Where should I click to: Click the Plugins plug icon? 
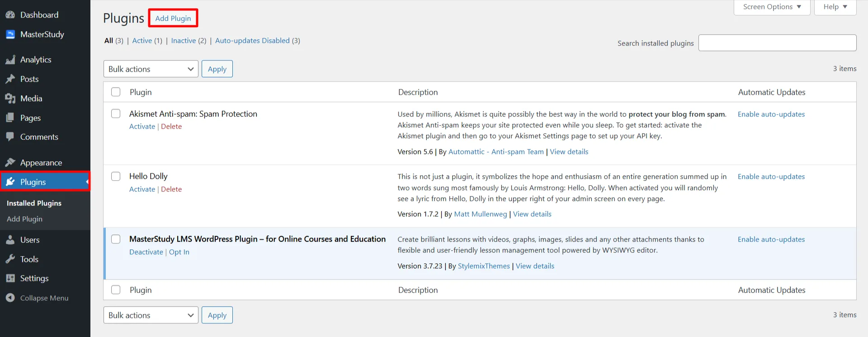point(10,182)
